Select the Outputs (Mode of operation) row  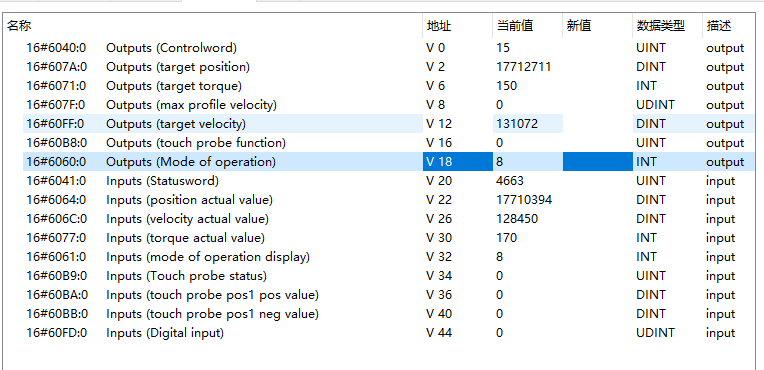point(389,162)
